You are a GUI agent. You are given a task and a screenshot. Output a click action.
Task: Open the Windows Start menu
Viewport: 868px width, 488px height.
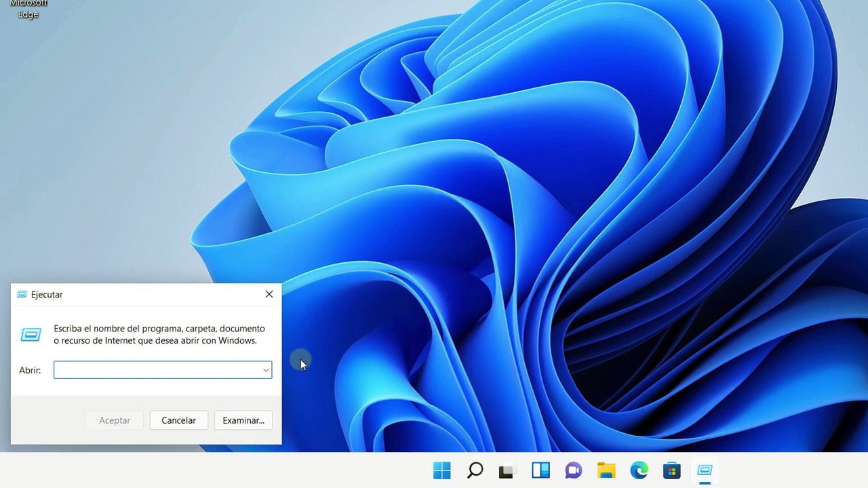tap(441, 470)
